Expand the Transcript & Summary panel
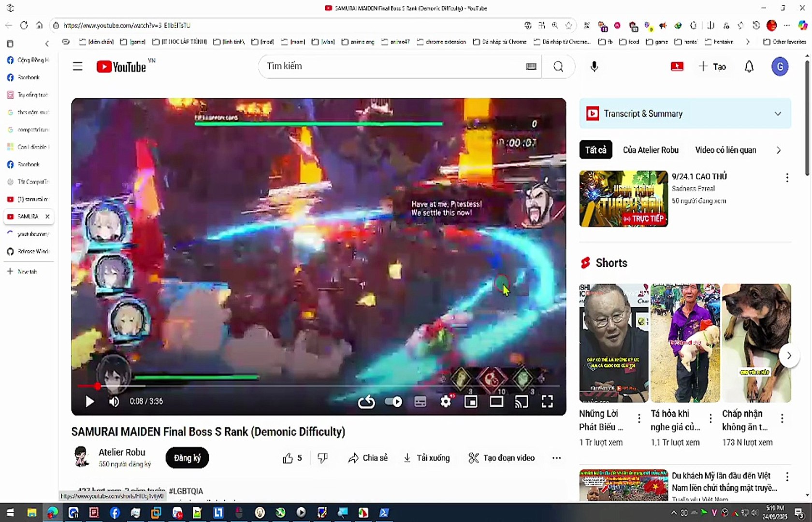Viewport: 812px width, 522px height. [778, 114]
